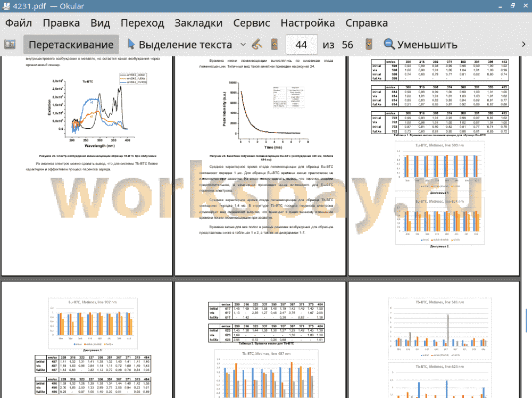Viewport: 532px width, 398px height.
Task: Click the Tb-BTC lifetimes line 581 nm chart
Action: 440,328
